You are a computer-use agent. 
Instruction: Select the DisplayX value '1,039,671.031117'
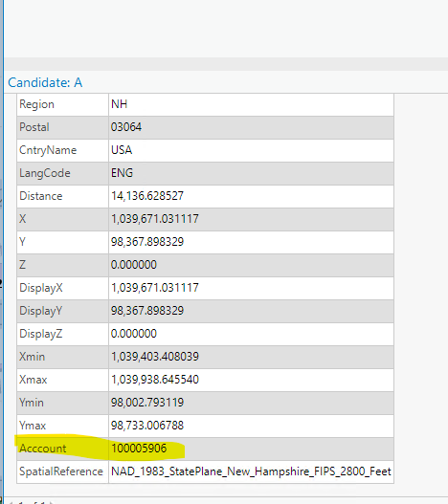coord(155,288)
